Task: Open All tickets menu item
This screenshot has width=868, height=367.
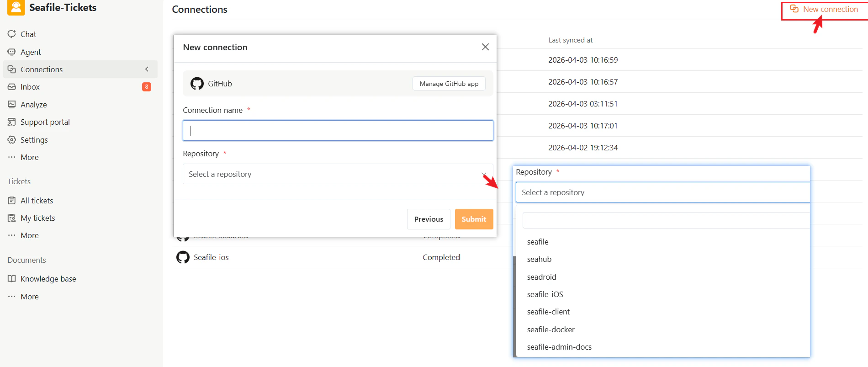Action: coord(37,200)
